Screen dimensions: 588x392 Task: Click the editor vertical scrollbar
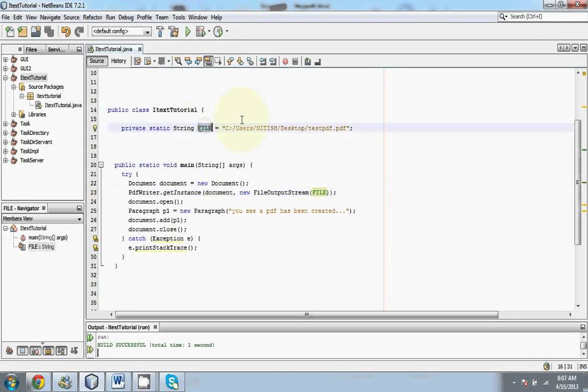point(578,183)
